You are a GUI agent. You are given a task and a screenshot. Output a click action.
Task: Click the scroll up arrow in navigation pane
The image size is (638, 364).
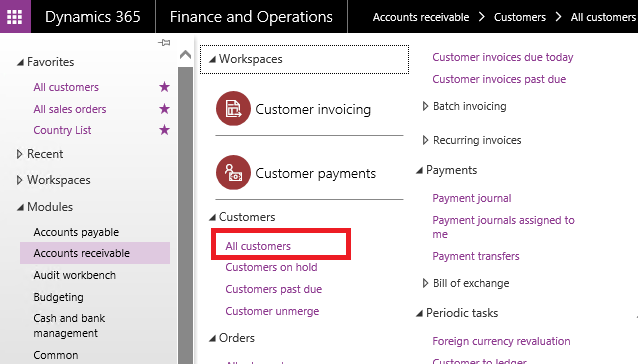coord(186,54)
